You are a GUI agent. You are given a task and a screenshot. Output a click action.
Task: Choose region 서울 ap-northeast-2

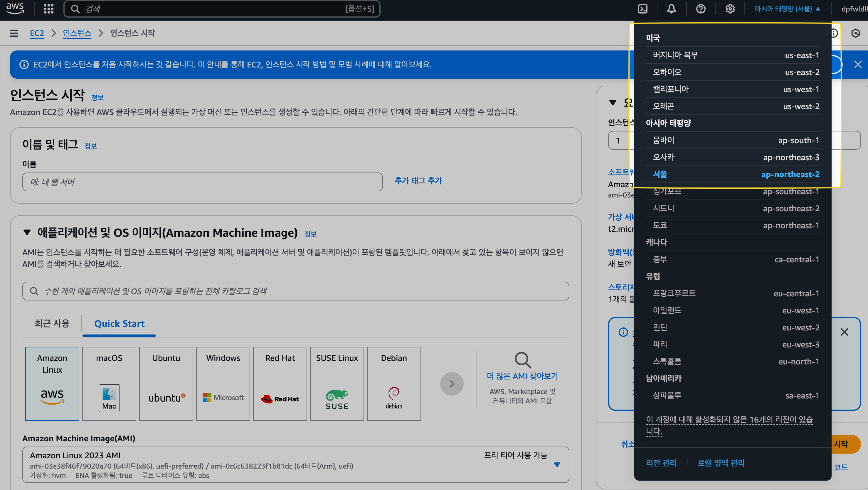tap(733, 174)
